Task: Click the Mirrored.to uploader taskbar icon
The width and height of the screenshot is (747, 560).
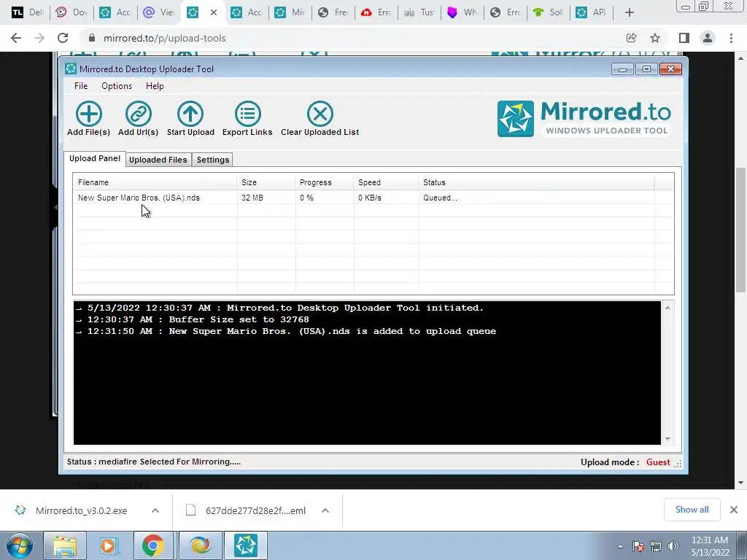Action: click(x=246, y=545)
